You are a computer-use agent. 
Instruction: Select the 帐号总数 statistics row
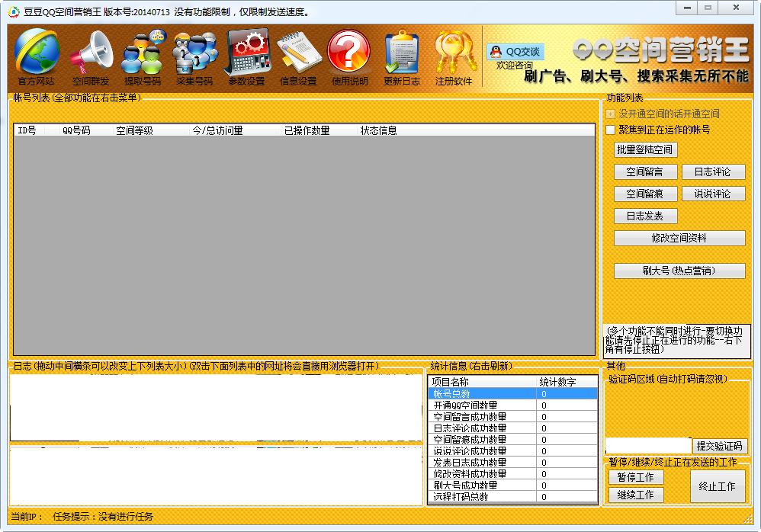pyautogui.click(x=513, y=394)
